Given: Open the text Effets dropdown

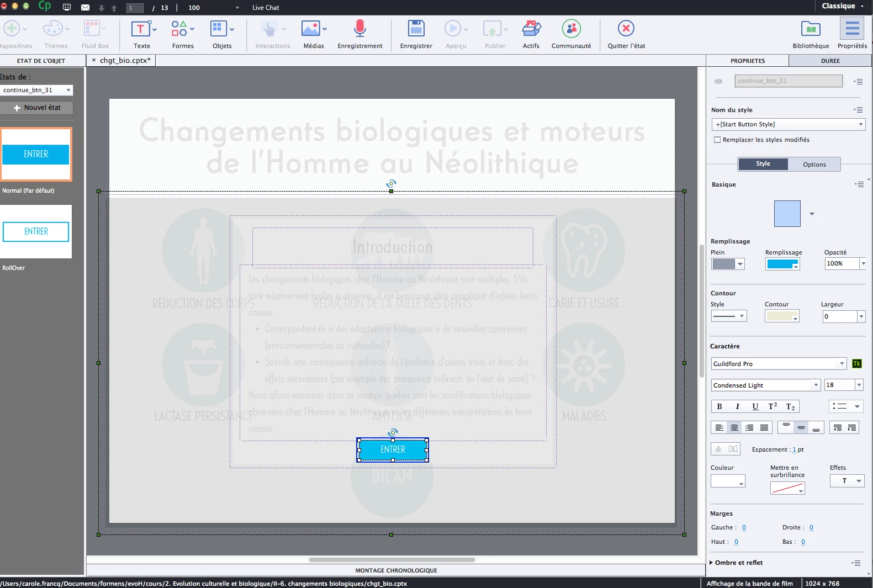Looking at the screenshot, I should coord(847,481).
